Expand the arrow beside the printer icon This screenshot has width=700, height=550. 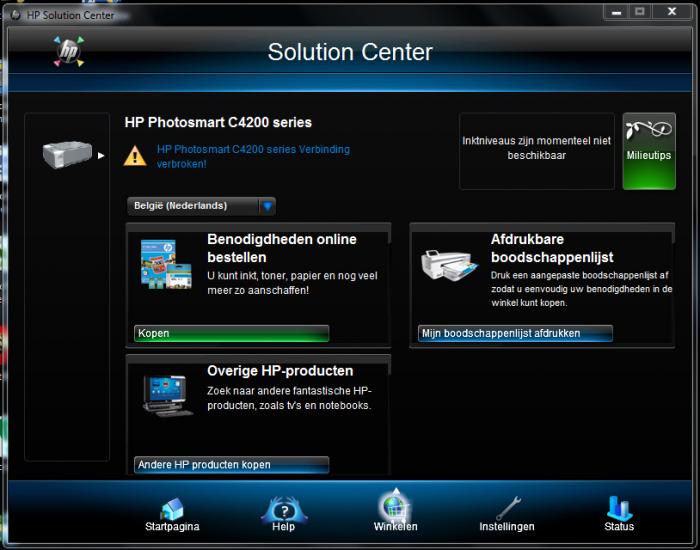[x=101, y=155]
